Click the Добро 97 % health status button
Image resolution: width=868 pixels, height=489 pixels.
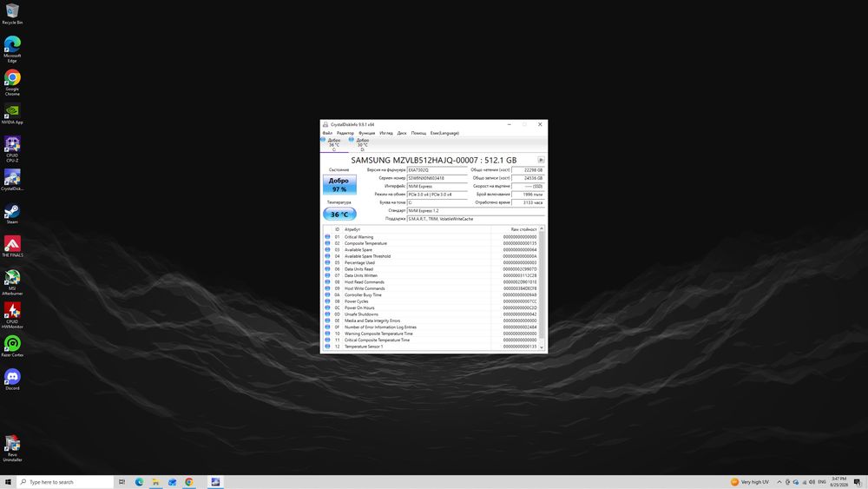point(339,185)
